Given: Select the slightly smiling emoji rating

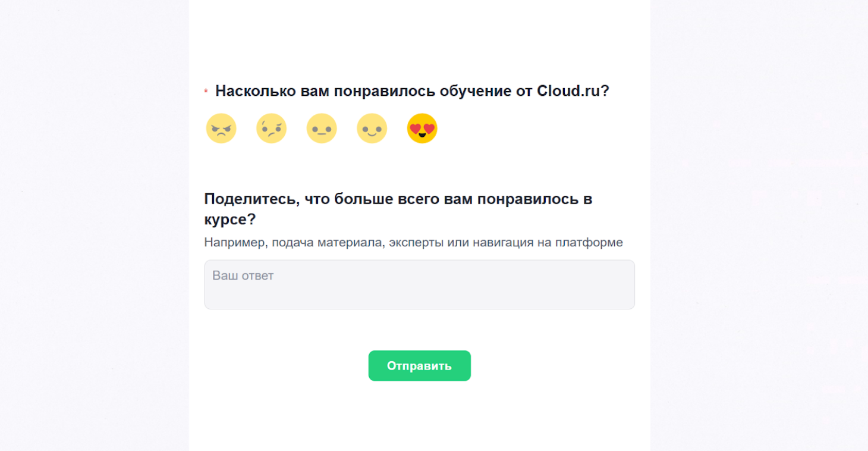Looking at the screenshot, I should tap(372, 129).
